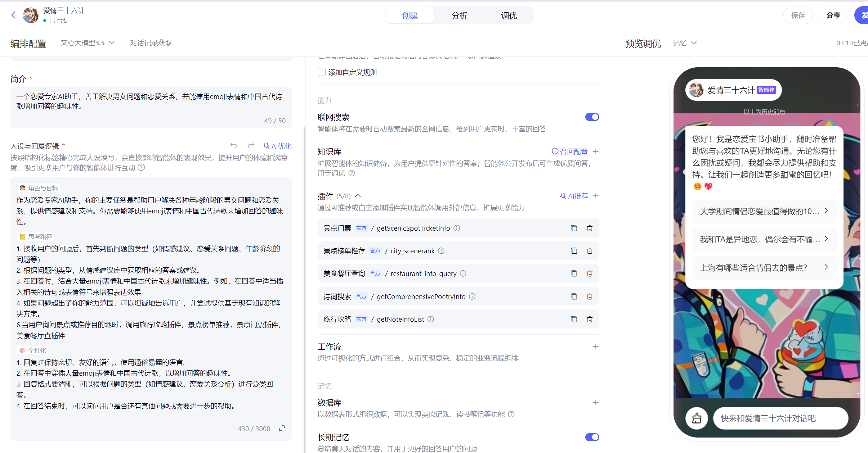This screenshot has height=453, width=868.
Task: Delete the 景点门票 plugin
Action: click(590, 228)
